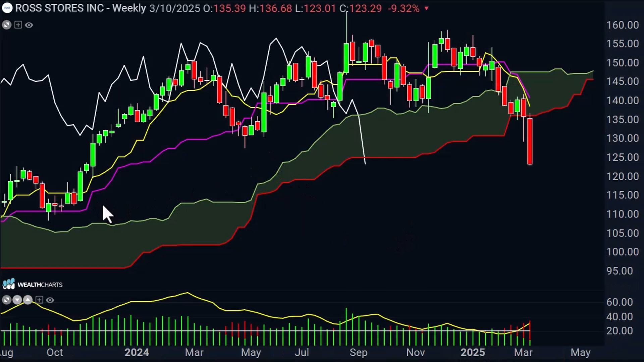Click the -9.32% change value
Image resolution: width=644 pixels, height=362 pixels.
pyautogui.click(x=404, y=8)
